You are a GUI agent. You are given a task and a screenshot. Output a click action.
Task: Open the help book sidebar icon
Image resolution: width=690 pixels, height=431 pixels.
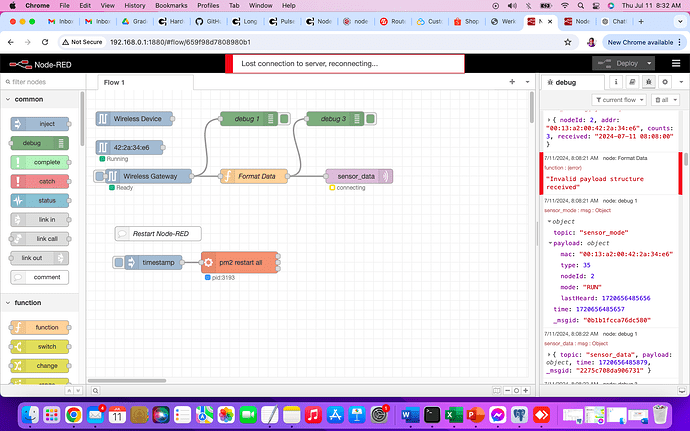pos(630,83)
